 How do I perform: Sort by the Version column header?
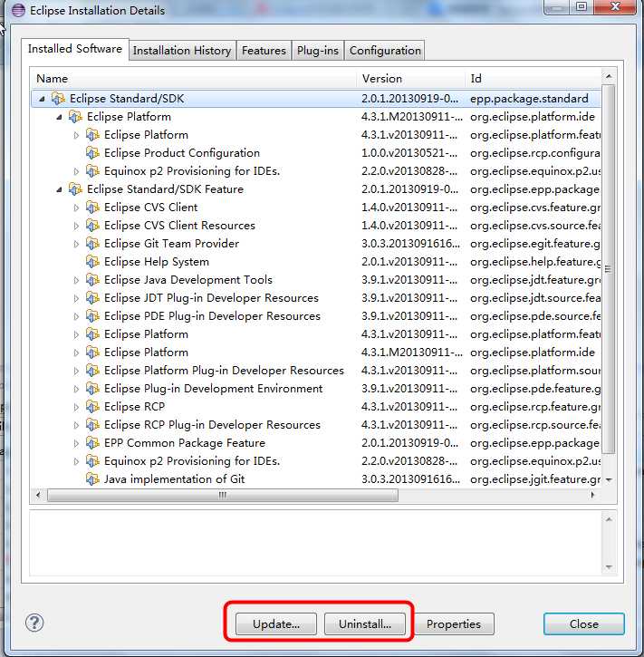(411, 78)
